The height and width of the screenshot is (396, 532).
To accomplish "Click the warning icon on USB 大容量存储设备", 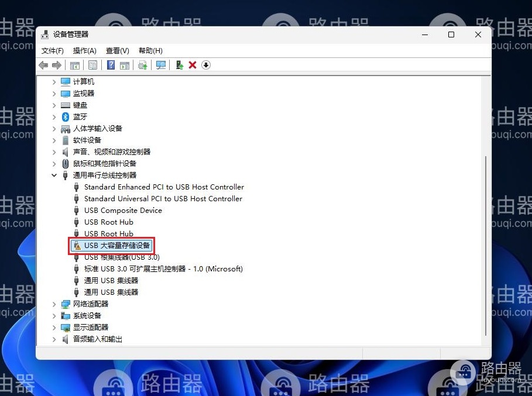I will coord(77,246).
